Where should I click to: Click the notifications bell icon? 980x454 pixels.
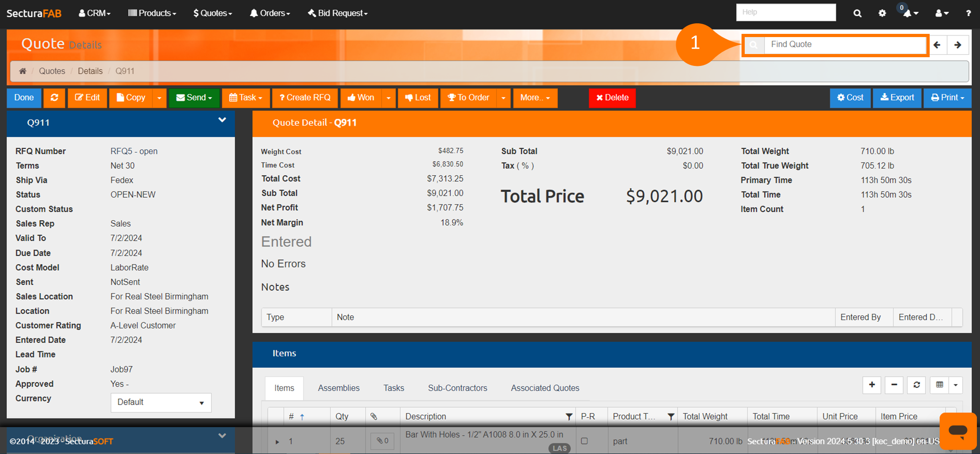[908, 13]
